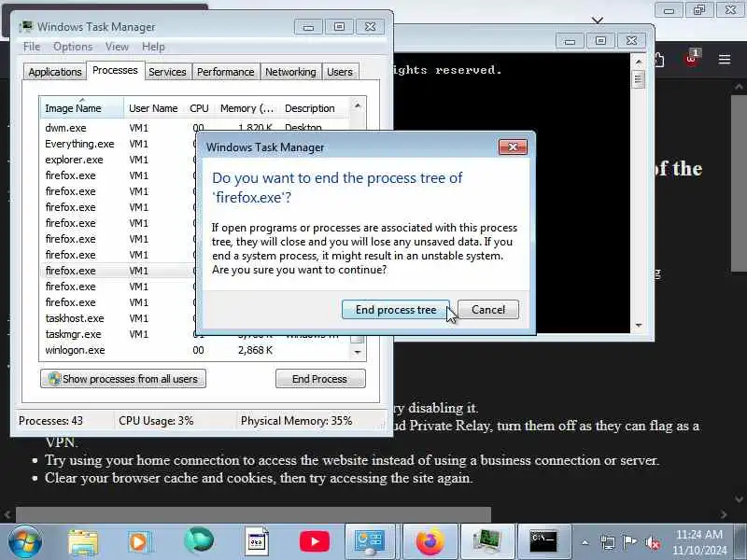Click the Firefox extensions puzzle icon
Screen dimensions: 747x560
click(x=660, y=60)
